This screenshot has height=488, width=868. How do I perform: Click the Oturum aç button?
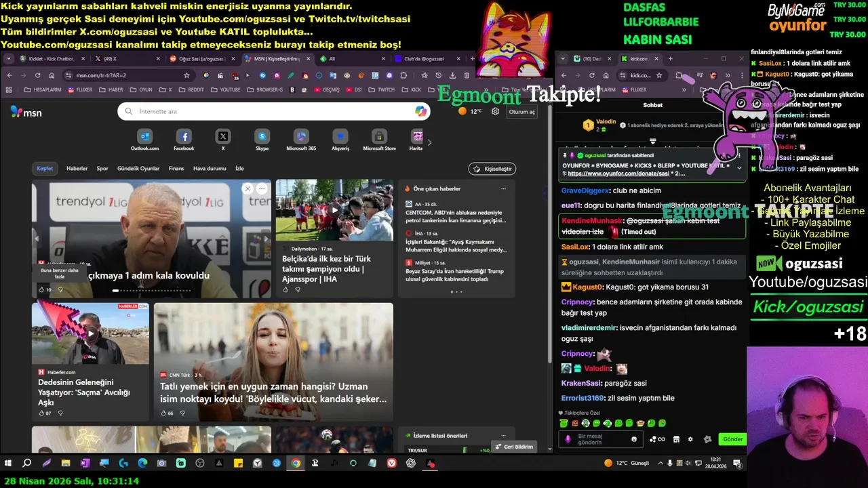pyautogui.click(x=521, y=111)
